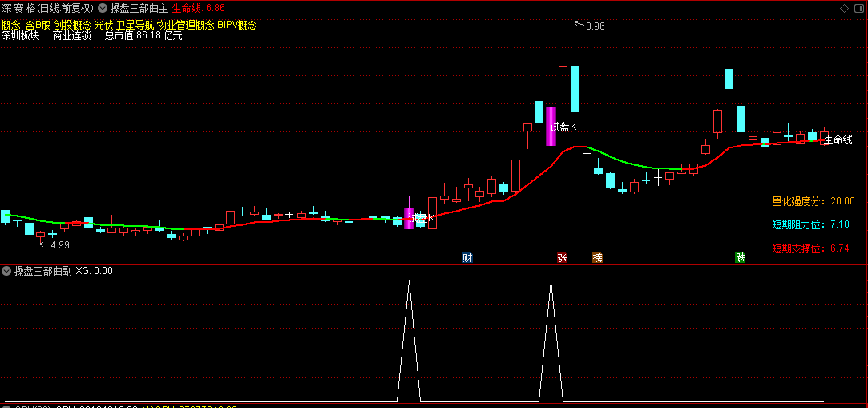Click the 短期支撑位: 6.74 reading

pyautogui.click(x=810, y=248)
